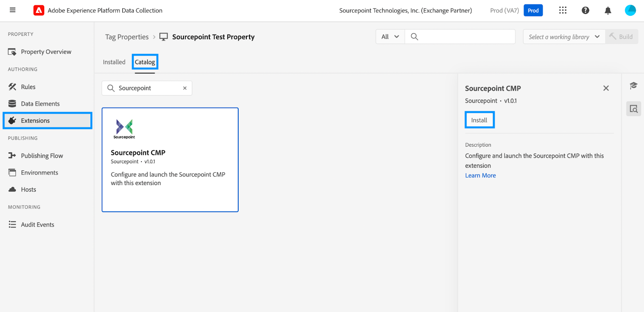The width and height of the screenshot is (644, 312).
Task: Switch to the Installed tab
Action: click(x=114, y=62)
